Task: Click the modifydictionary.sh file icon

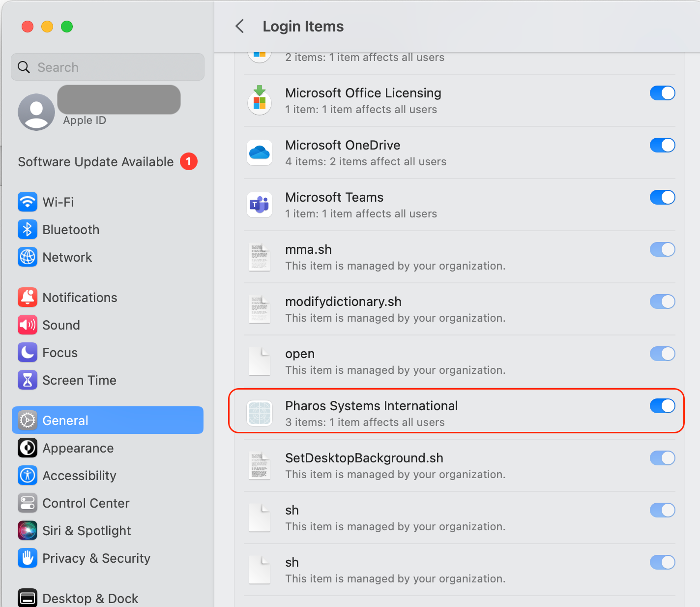Action: pos(260,309)
